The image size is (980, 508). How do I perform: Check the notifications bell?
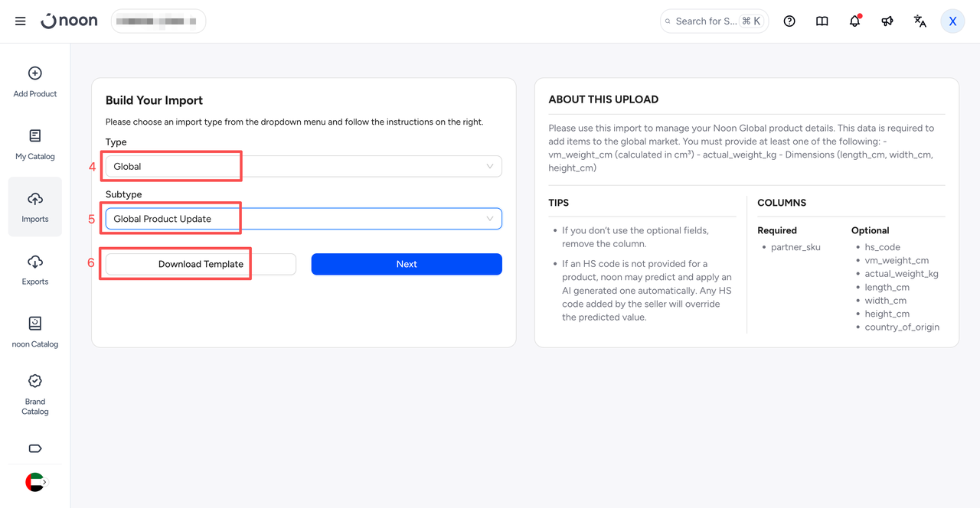[855, 21]
